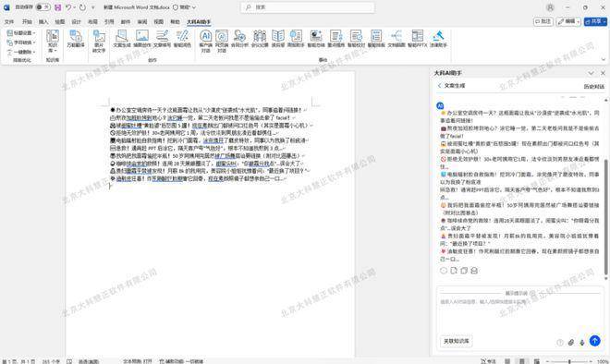Select the 重点提炼 key points tool
The width and height of the screenshot is (610, 364).
pyautogui.click(x=336, y=39)
